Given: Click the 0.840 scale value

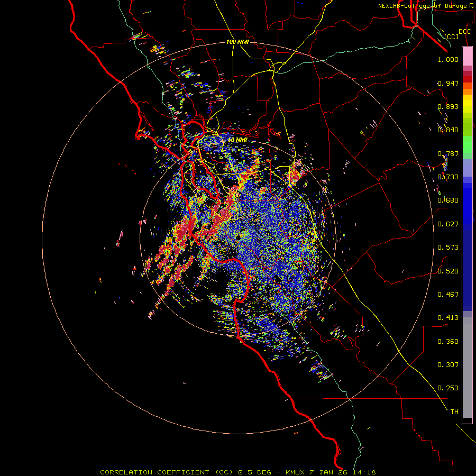Looking at the screenshot, I should pyautogui.click(x=448, y=130).
